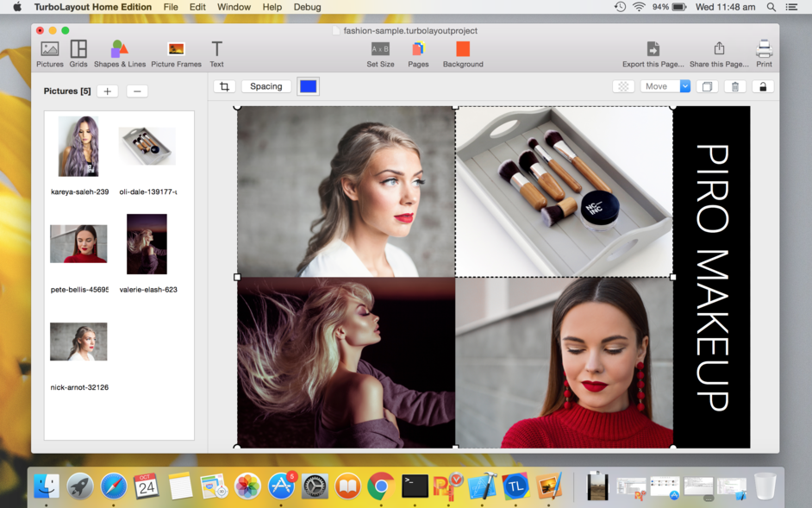Click the PIRO MAKEUP vertical text

pos(712,278)
